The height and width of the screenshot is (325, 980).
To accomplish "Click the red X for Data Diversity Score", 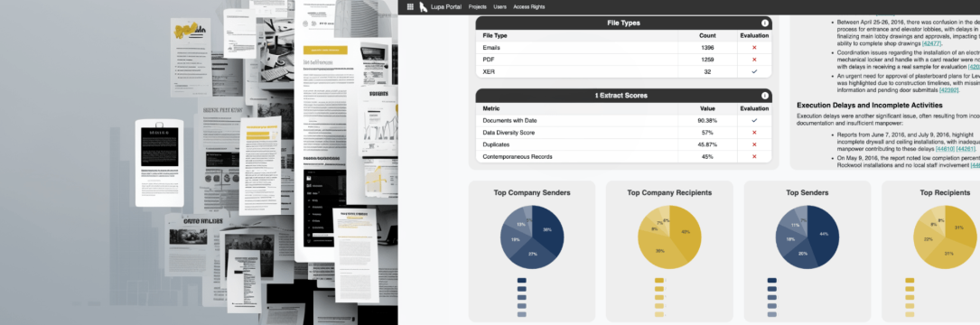I will [x=754, y=133].
